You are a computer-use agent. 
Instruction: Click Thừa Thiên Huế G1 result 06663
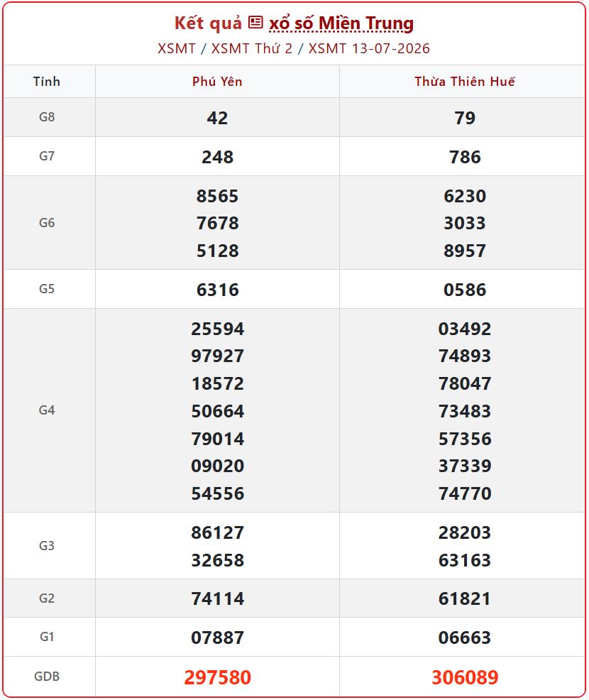coord(465,637)
